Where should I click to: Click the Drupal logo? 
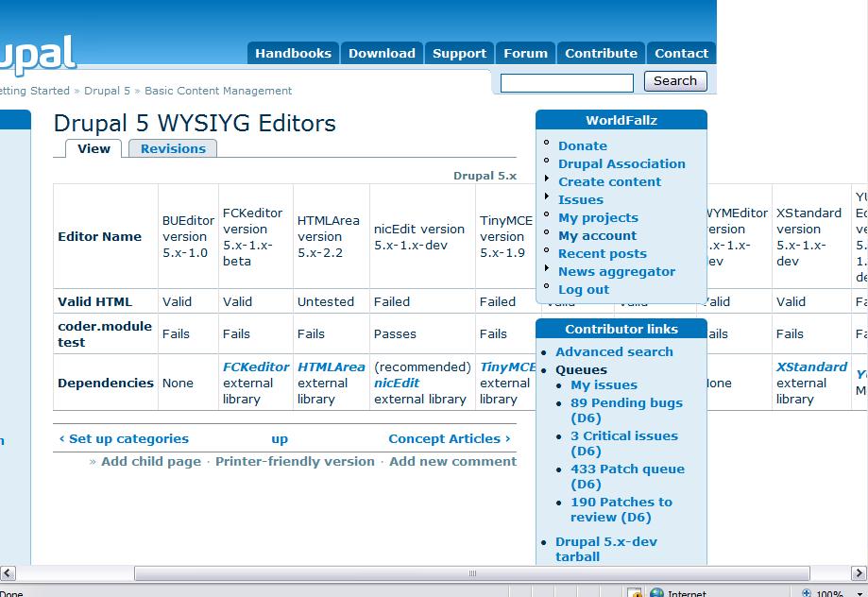(x=37, y=56)
